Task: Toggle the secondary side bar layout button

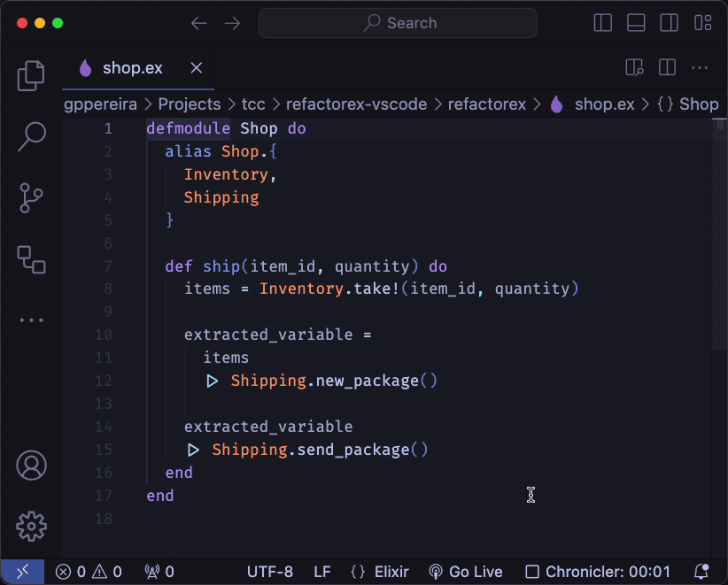Action: coord(670,23)
